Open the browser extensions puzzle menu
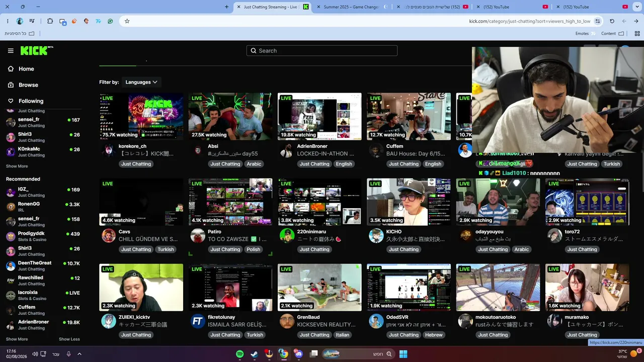644x362 pixels. 50,21
